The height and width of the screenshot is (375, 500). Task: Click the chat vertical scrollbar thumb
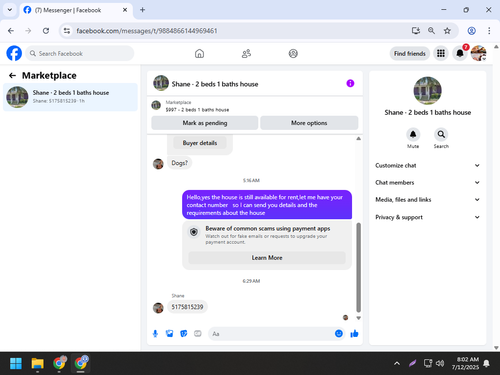click(x=358, y=267)
